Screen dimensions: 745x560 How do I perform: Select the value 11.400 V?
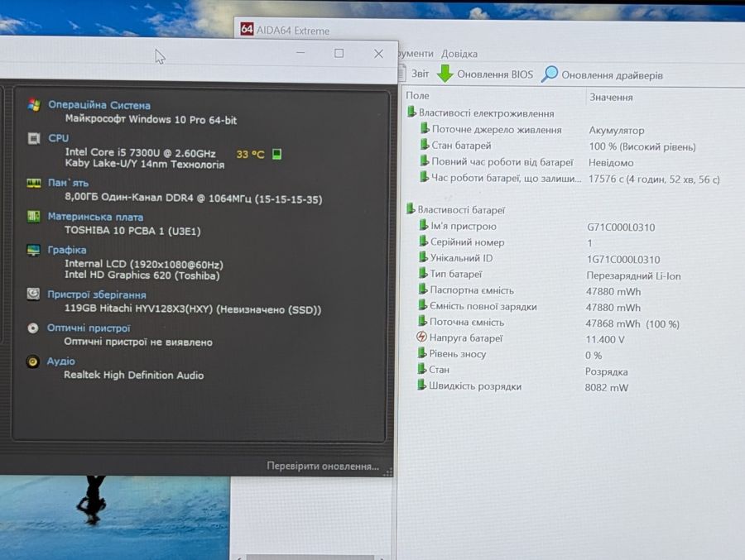tap(605, 340)
